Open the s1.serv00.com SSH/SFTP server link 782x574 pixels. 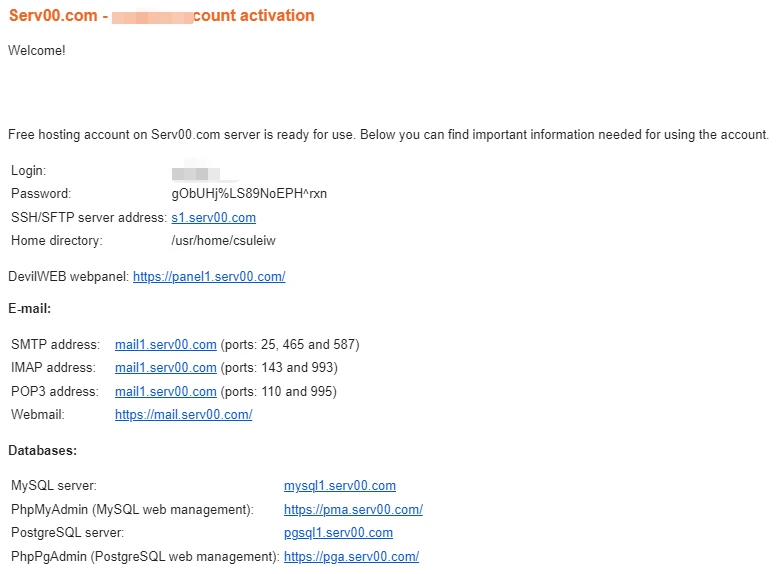[213, 217]
